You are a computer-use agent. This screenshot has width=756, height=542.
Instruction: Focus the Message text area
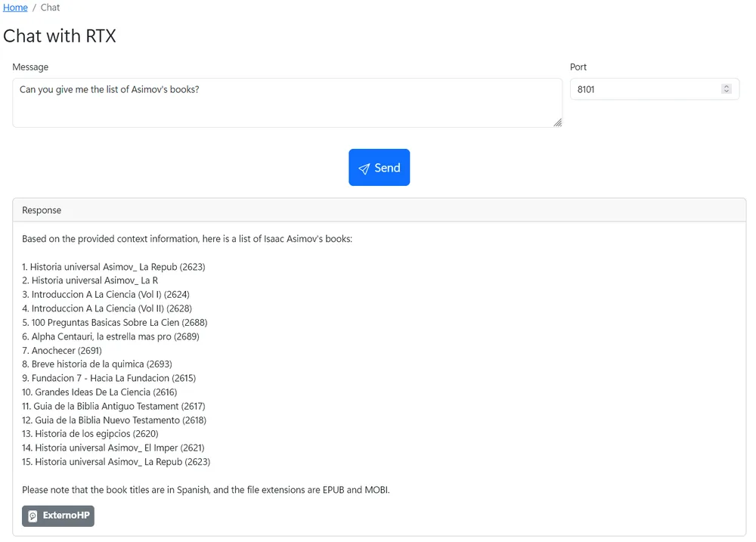click(287, 103)
